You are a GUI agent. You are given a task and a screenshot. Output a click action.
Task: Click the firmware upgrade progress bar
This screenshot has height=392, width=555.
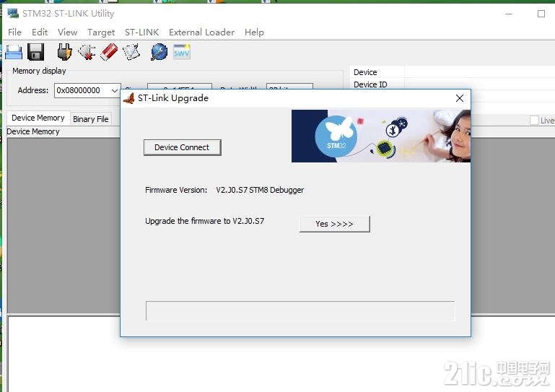pyautogui.click(x=300, y=311)
